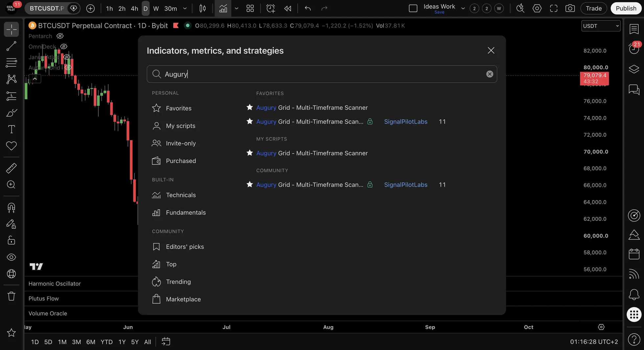The image size is (644, 350).
Task: Toggle visibility of OmniDeck indicator
Action: 64,47
